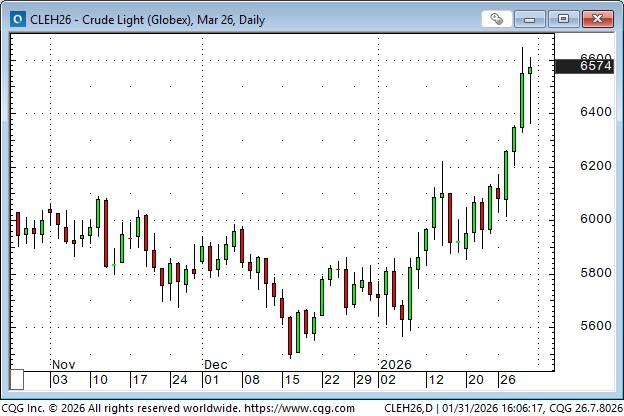
Task: Click the Nov month label on time axis
Action: pyautogui.click(x=63, y=365)
